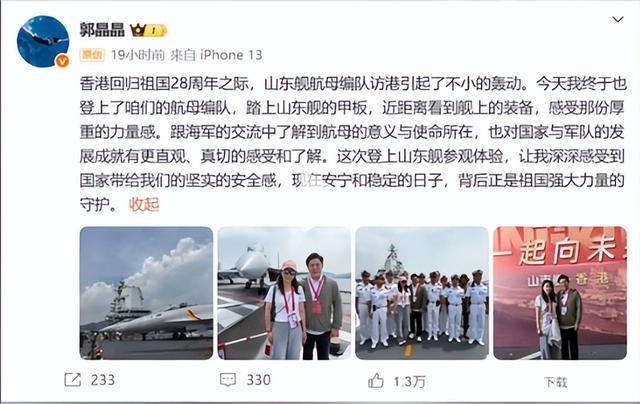
Task: Open the poster's round profile avatar
Action: point(43,42)
